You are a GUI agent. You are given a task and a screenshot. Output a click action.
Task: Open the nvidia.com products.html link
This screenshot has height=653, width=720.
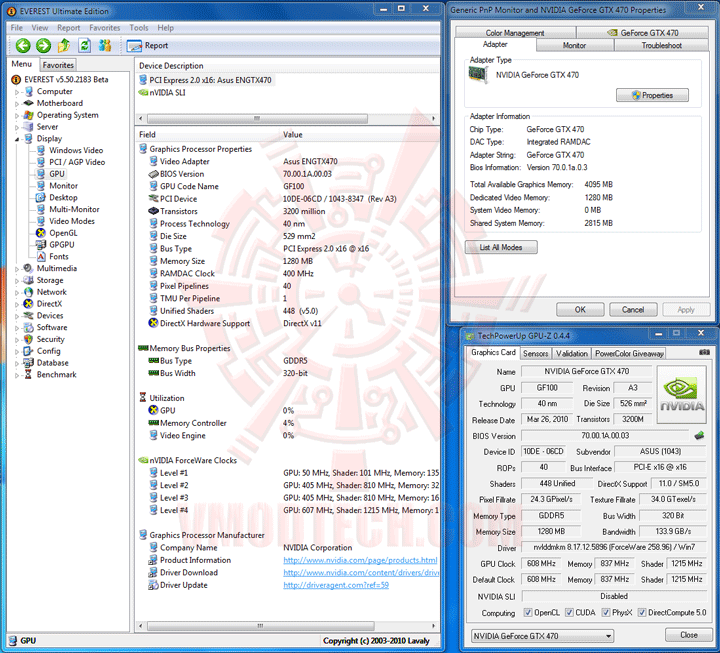click(360, 560)
